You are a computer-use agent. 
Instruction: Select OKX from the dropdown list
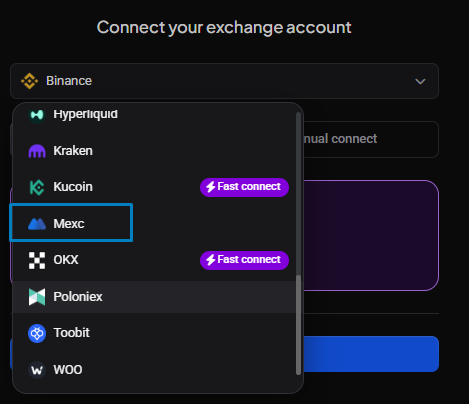pyautogui.click(x=154, y=260)
